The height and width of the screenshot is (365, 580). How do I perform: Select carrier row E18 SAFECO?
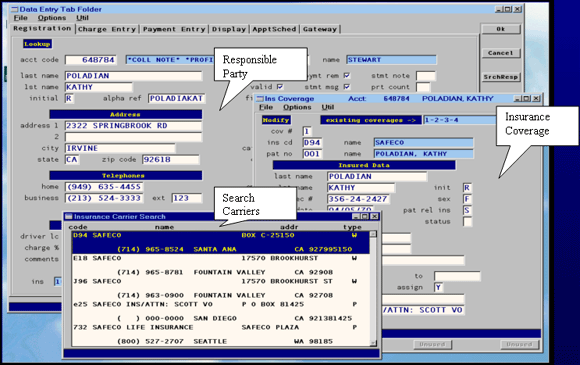tap(221, 265)
